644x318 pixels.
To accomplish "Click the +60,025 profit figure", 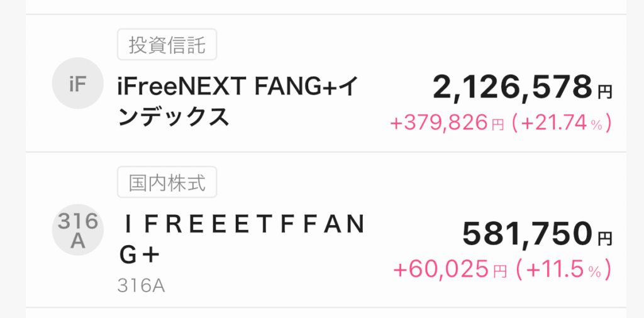I will (441, 270).
